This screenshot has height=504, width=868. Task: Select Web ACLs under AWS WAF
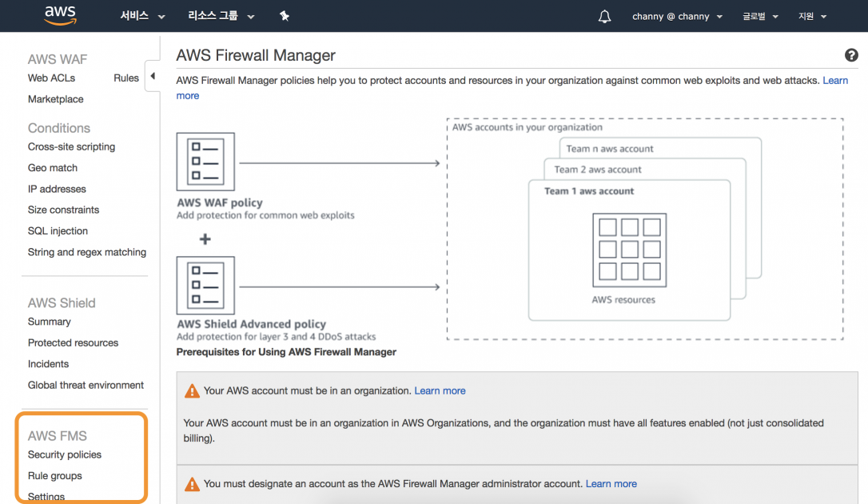50,78
